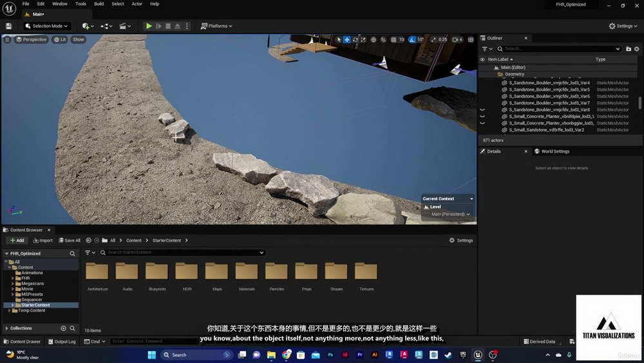Open the Tools menu
The image size is (644, 363).
coord(80,4)
